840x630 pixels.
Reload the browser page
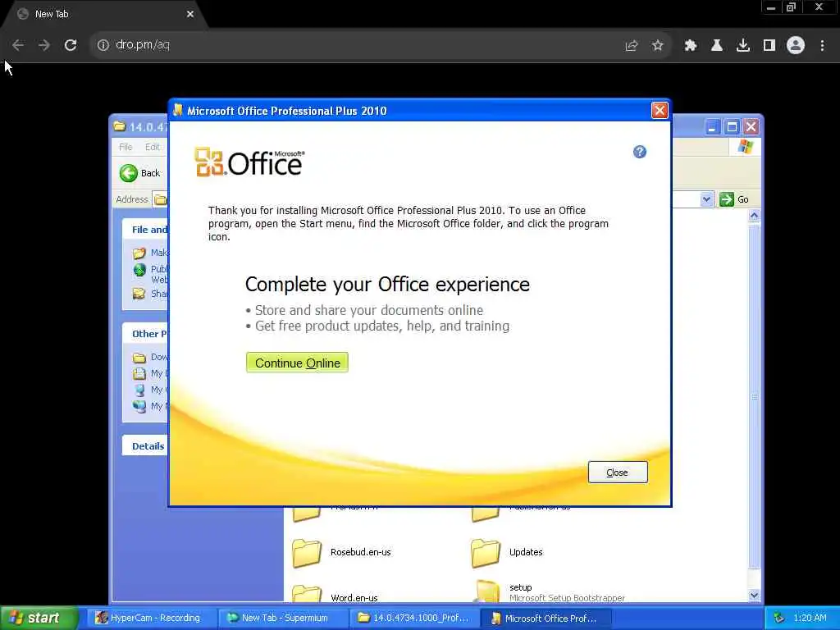click(71, 45)
